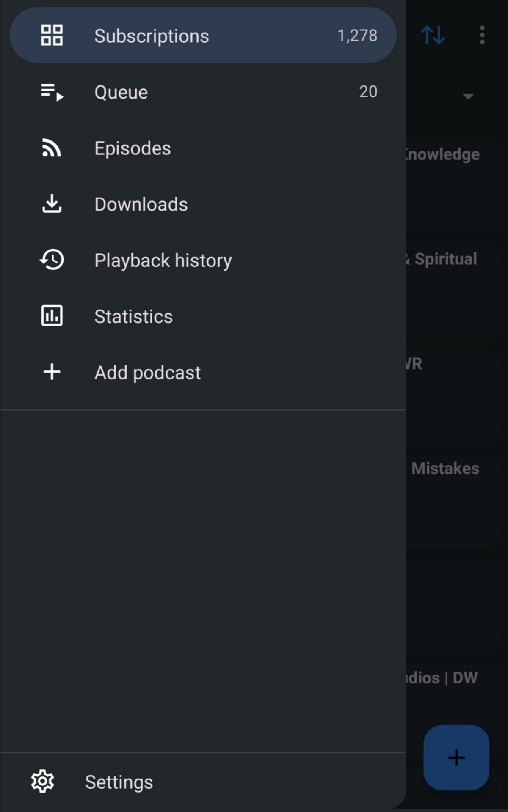Tap the sort arrows icon
The width and height of the screenshot is (508, 812).
[x=433, y=35]
